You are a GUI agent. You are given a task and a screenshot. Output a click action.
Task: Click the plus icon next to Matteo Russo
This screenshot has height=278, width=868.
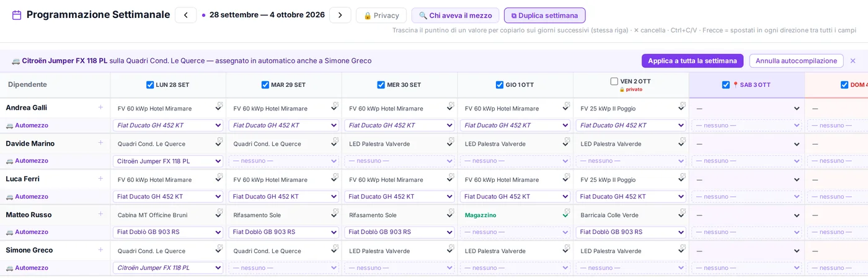(x=100, y=214)
